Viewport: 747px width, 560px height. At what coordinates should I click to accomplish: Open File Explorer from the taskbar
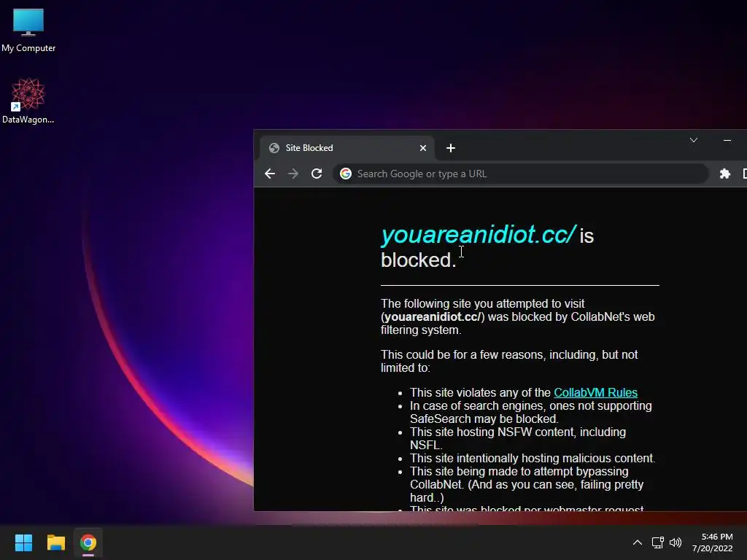point(55,542)
